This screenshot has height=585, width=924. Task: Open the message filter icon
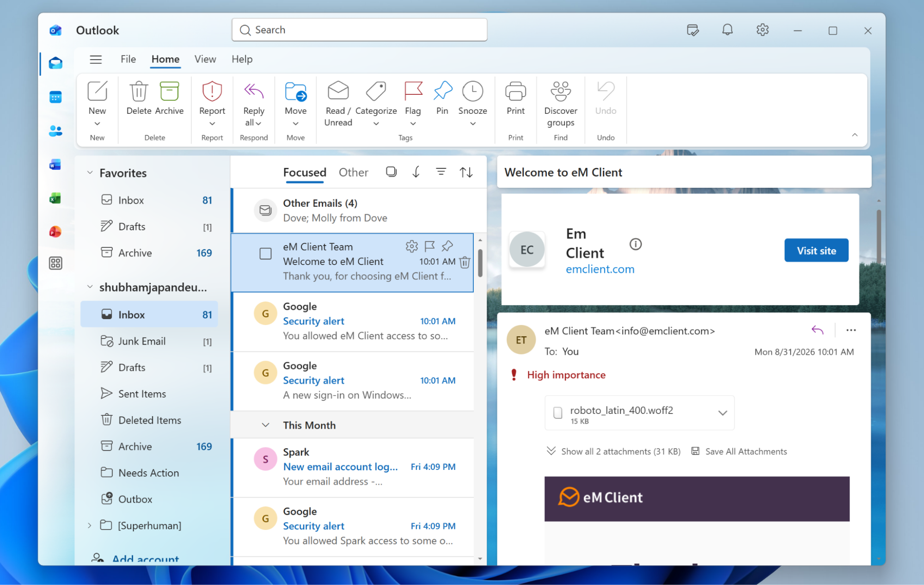point(441,172)
